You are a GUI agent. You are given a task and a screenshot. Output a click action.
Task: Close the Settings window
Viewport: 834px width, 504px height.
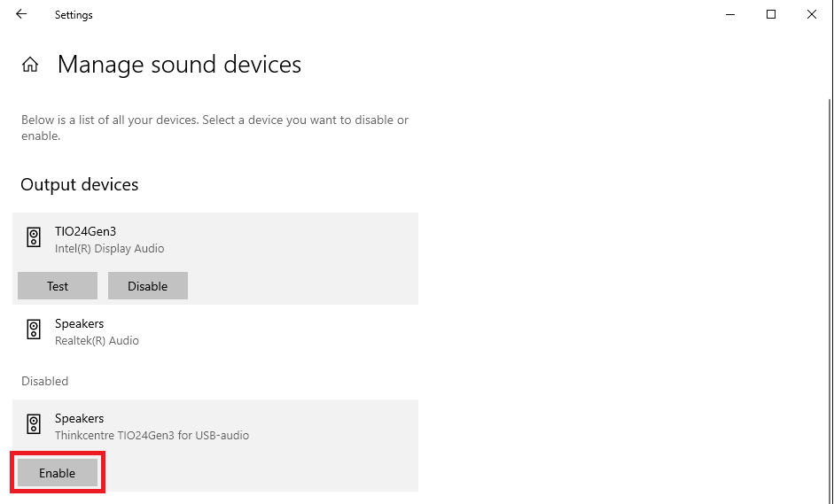[811, 14]
